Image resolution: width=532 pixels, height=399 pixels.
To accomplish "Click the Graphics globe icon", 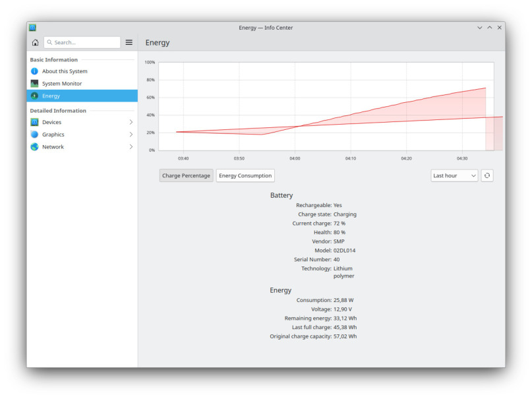I will 34,135.
